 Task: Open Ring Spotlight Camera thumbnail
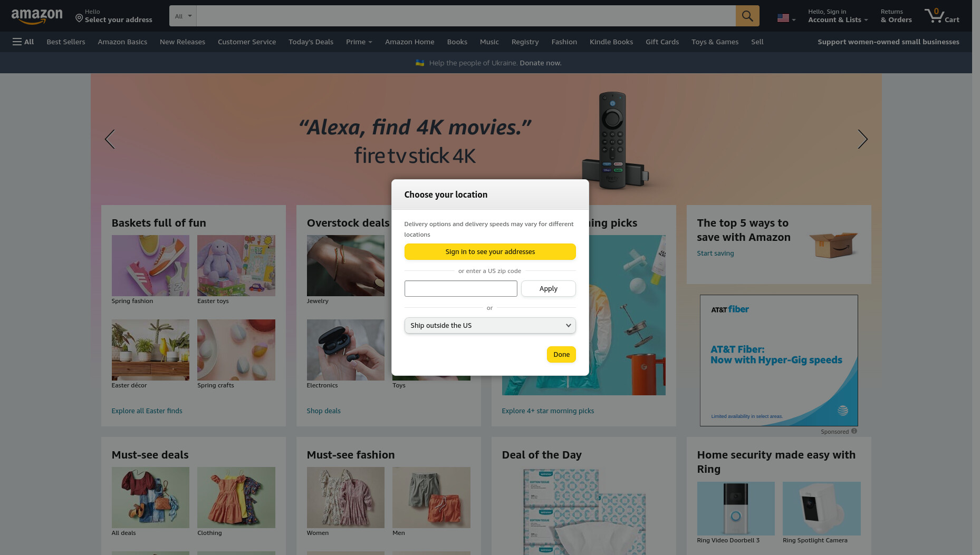point(821,509)
